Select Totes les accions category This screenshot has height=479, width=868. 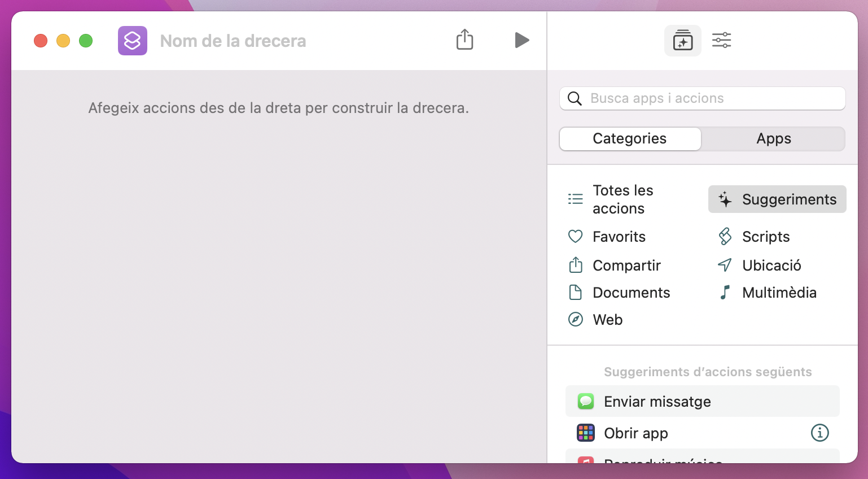(x=622, y=199)
